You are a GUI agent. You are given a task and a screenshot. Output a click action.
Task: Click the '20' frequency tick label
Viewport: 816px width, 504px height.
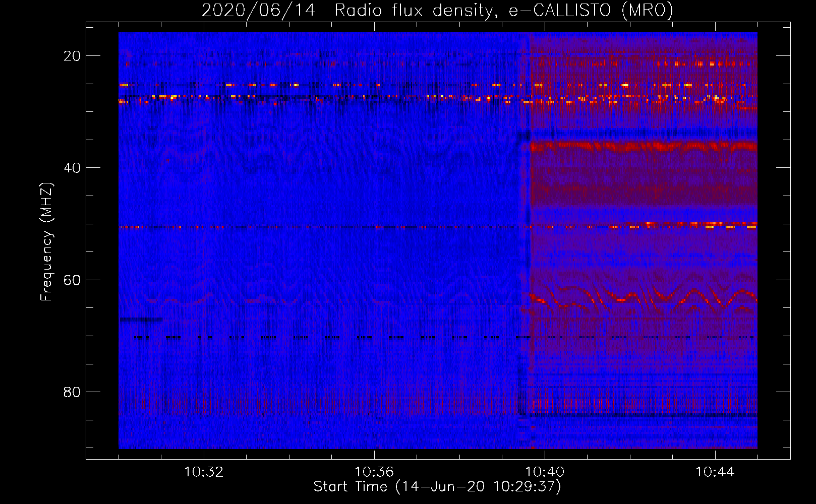(x=72, y=56)
